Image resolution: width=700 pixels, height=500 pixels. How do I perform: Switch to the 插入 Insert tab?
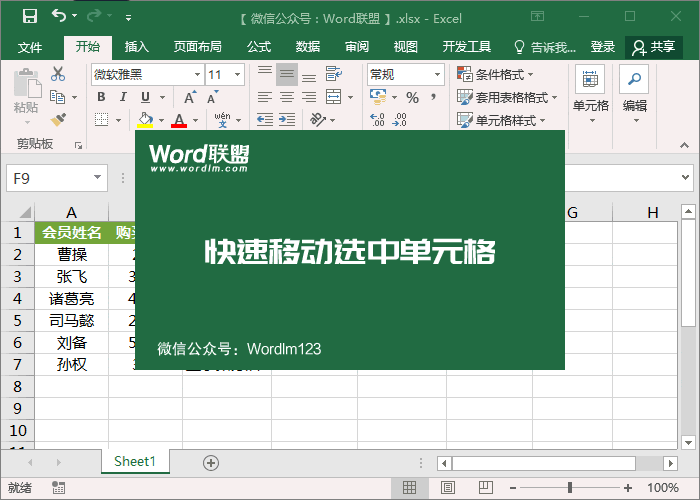[137, 47]
